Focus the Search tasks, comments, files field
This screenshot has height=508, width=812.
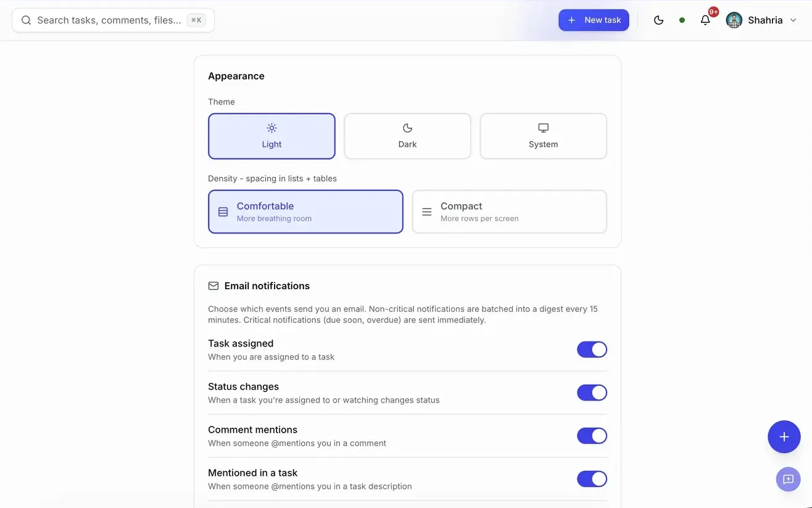point(113,20)
